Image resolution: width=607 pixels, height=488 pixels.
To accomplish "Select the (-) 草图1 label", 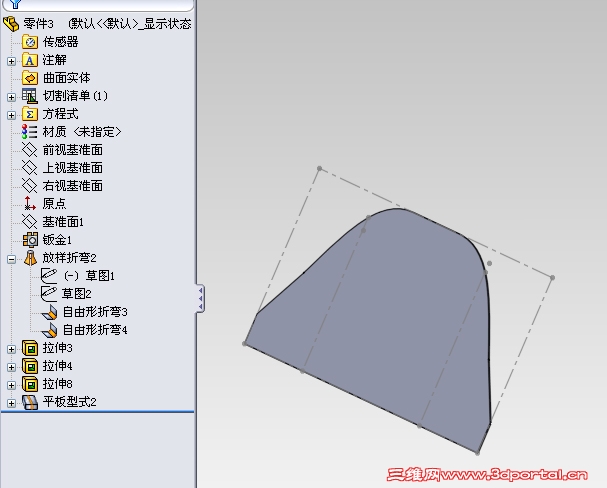I will (89, 276).
